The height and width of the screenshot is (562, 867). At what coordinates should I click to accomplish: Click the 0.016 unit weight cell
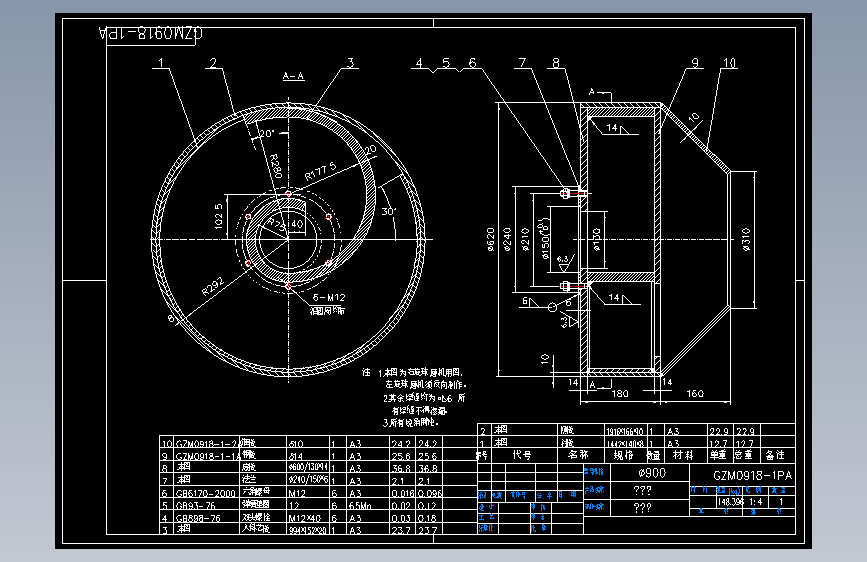pos(403,493)
